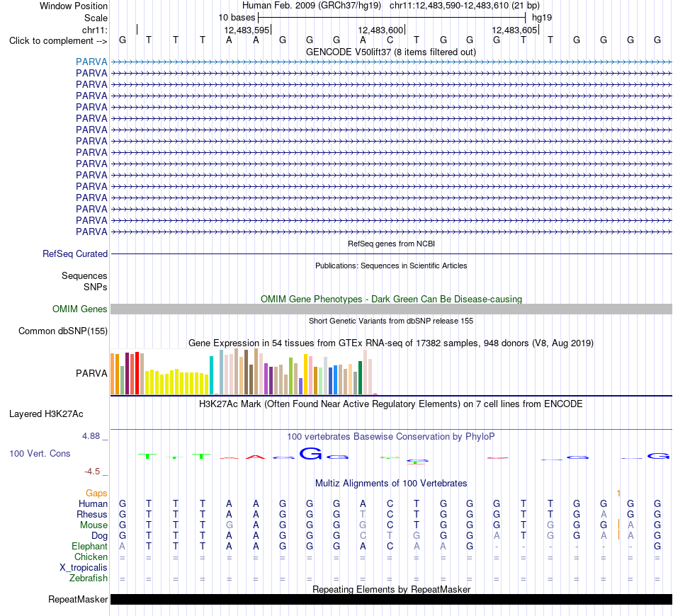The image size is (673, 616).
Task: Click 'Publications: Sequences in Scientific Articles' title
Action: pos(391,266)
